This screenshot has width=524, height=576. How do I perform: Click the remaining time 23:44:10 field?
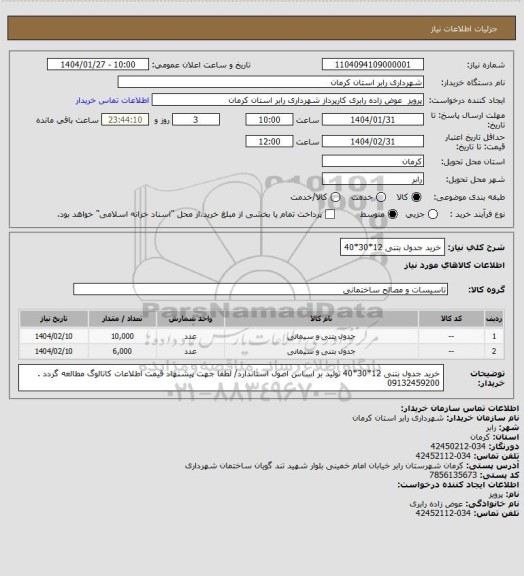[125, 120]
